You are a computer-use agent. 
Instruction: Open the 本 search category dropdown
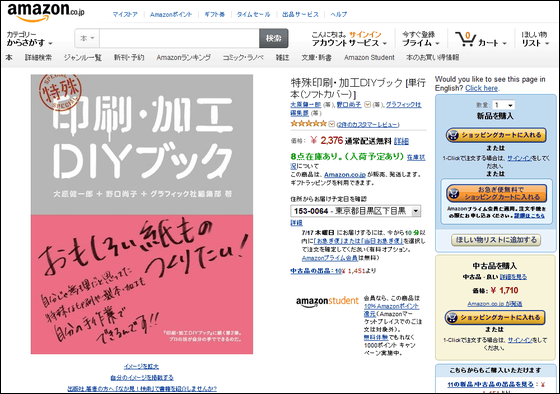tap(87, 38)
